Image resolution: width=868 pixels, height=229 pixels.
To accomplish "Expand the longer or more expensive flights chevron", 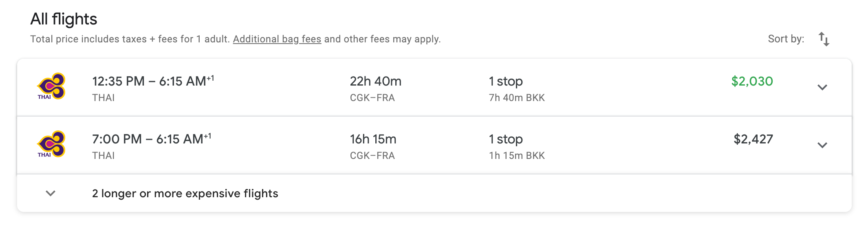I will coord(51,193).
